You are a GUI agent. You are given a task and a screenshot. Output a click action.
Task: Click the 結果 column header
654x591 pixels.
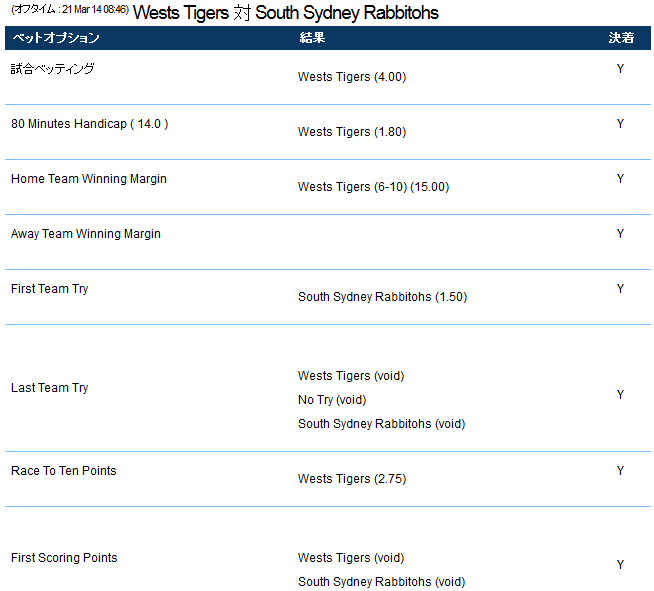[312, 38]
